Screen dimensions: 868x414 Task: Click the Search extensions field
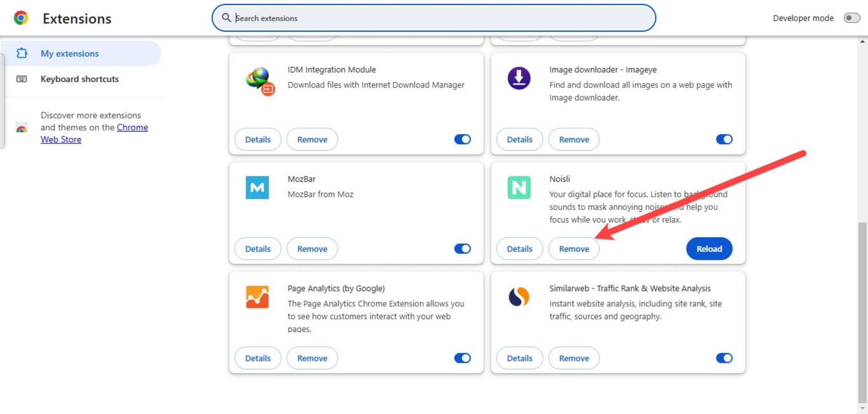pyautogui.click(x=434, y=18)
